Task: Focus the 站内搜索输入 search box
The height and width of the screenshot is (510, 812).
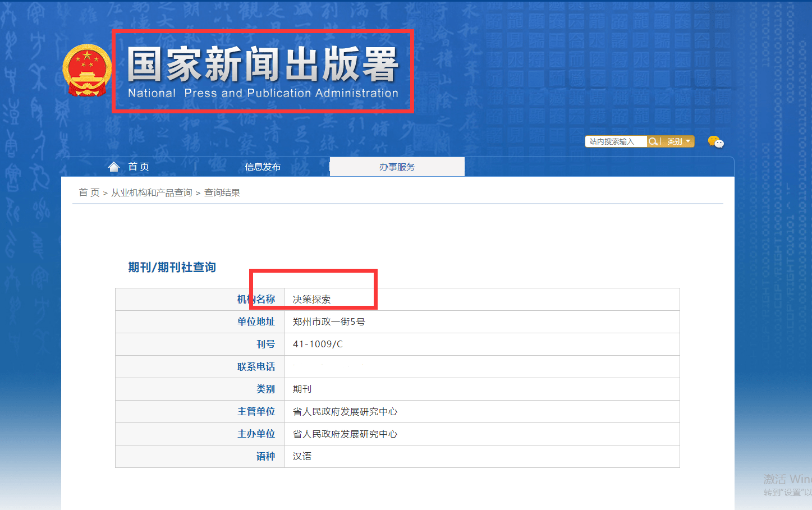Action: (x=616, y=141)
